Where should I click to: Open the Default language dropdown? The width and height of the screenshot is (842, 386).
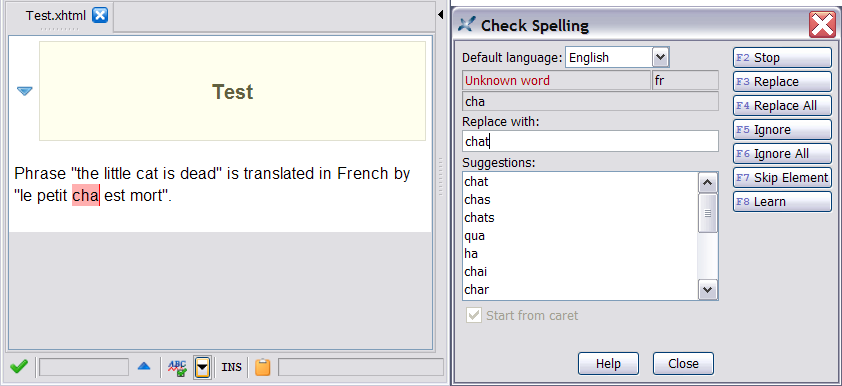click(660, 56)
